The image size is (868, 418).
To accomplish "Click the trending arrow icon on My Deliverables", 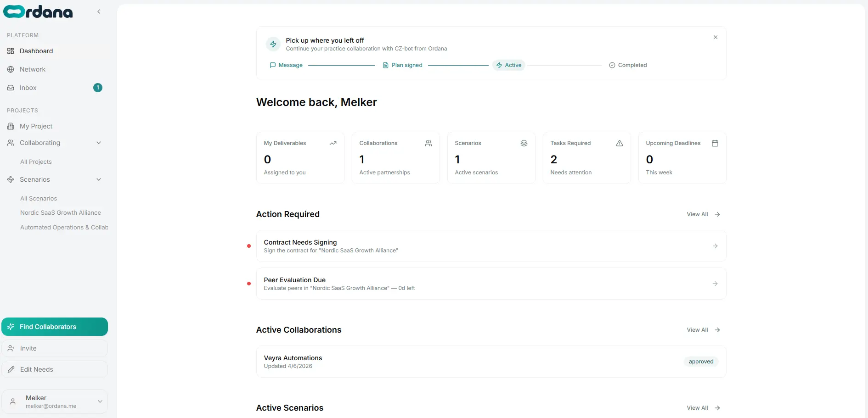I will click(x=333, y=143).
